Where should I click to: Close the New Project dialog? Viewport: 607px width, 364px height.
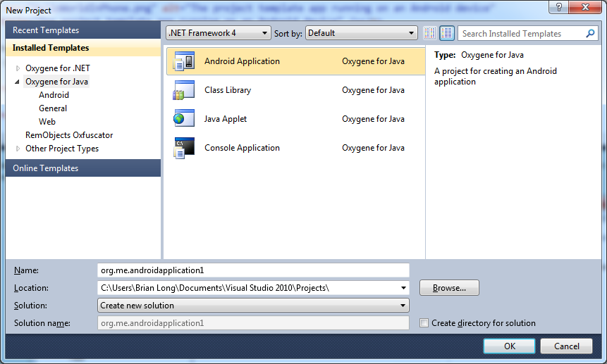[x=585, y=7]
